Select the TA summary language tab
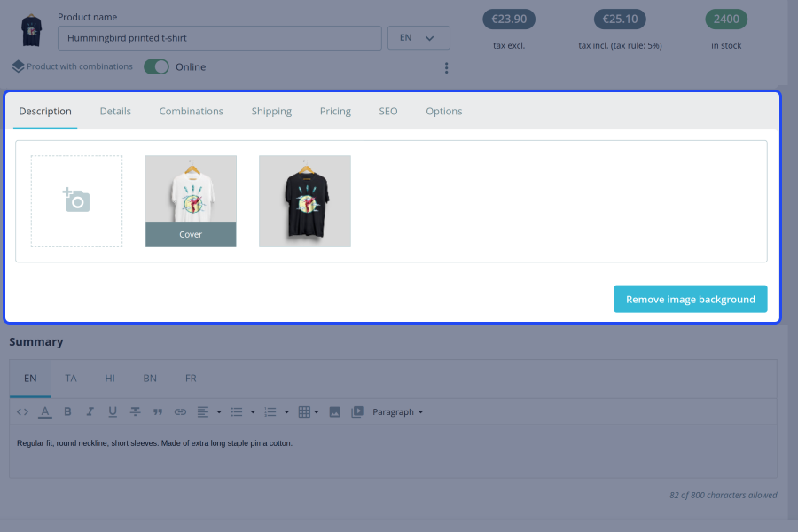Viewport: 798px width, 532px height. pyautogui.click(x=71, y=379)
